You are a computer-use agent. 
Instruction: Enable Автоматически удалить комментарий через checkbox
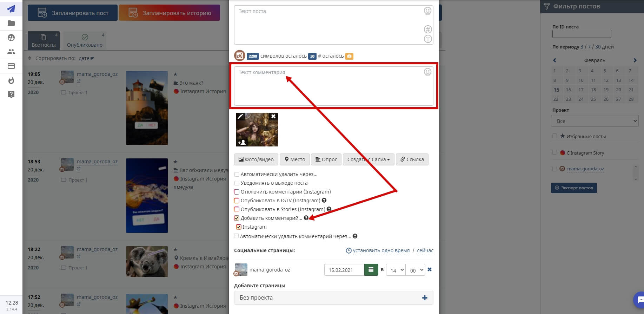point(237,236)
